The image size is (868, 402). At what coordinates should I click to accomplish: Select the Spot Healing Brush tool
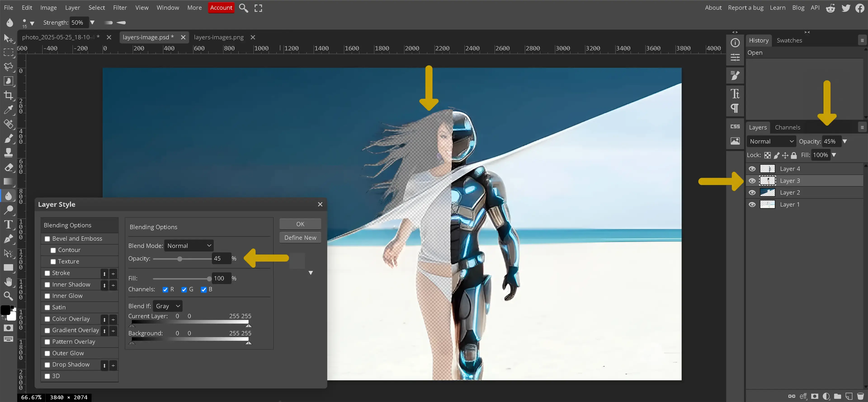pos(8,124)
